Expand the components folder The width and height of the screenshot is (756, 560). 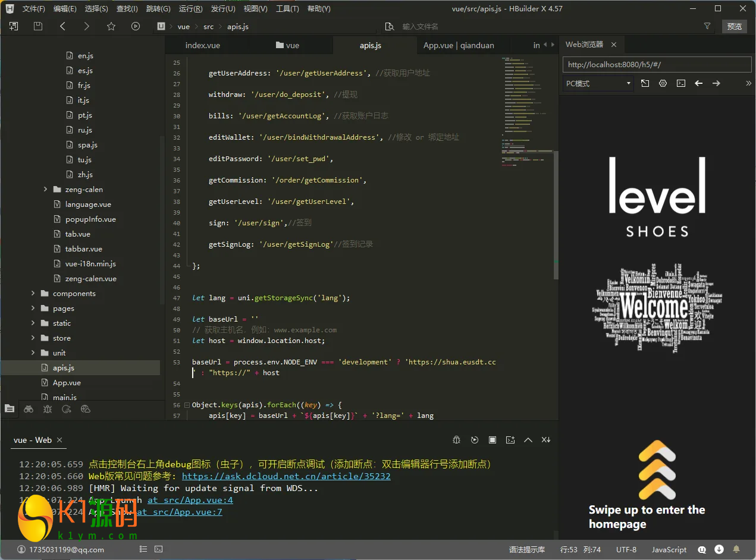(x=74, y=294)
